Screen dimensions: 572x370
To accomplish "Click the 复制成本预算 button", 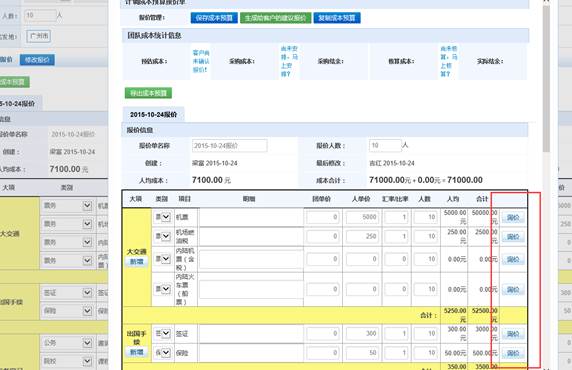I will (x=337, y=18).
